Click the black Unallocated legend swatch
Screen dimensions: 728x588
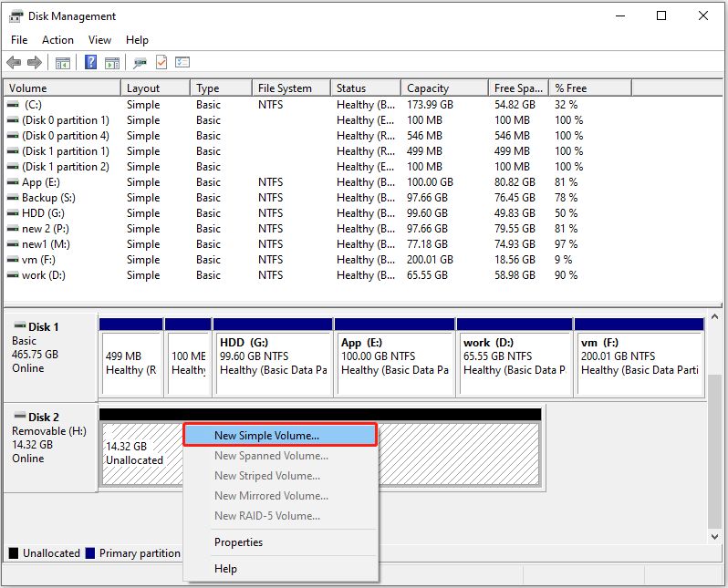(x=14, y=553)
